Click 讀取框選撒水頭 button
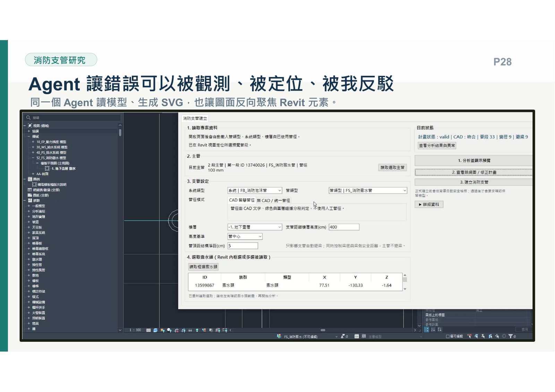The image size is (555, 392). [x=203, y=267]
